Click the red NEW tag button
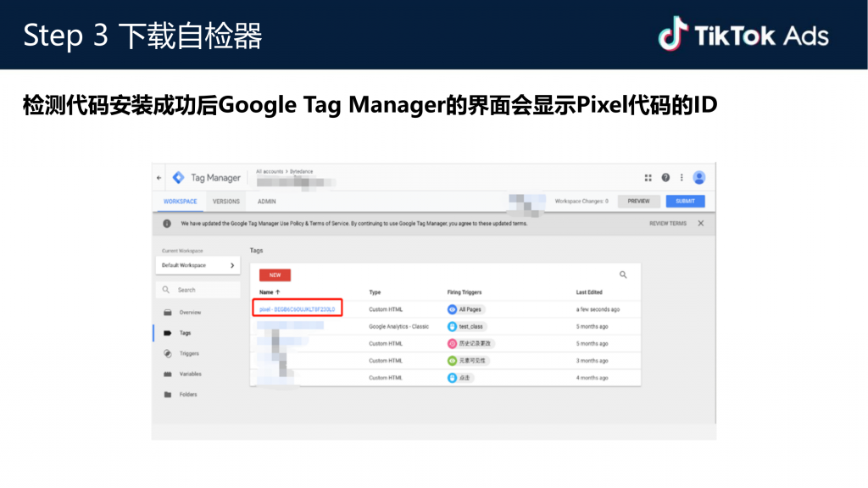This screenshot has width=868, height=488. pos(275,275)
